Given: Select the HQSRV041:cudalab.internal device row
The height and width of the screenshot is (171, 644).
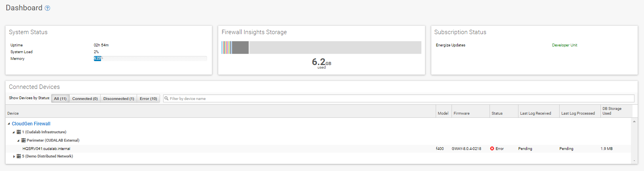Looking at the screenshot, I should click(x=318, y=149).
